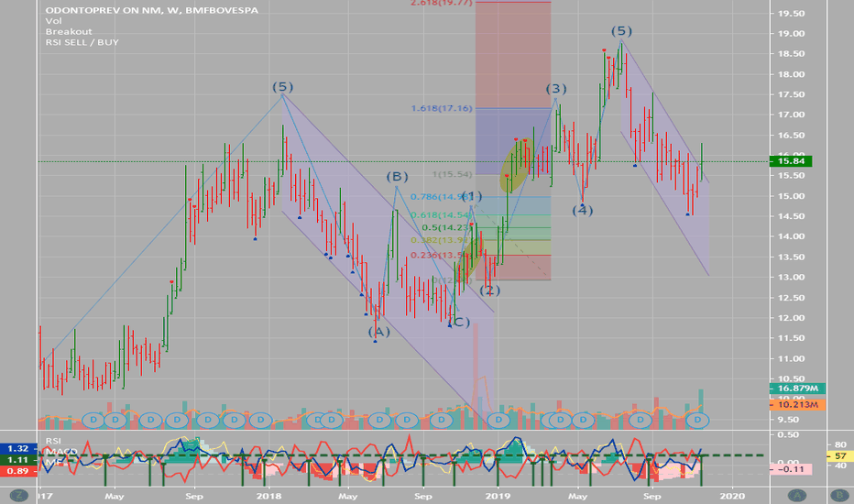
Task: Click the A auto-scale icon below price axis
Action: click(x=797, y=495)
